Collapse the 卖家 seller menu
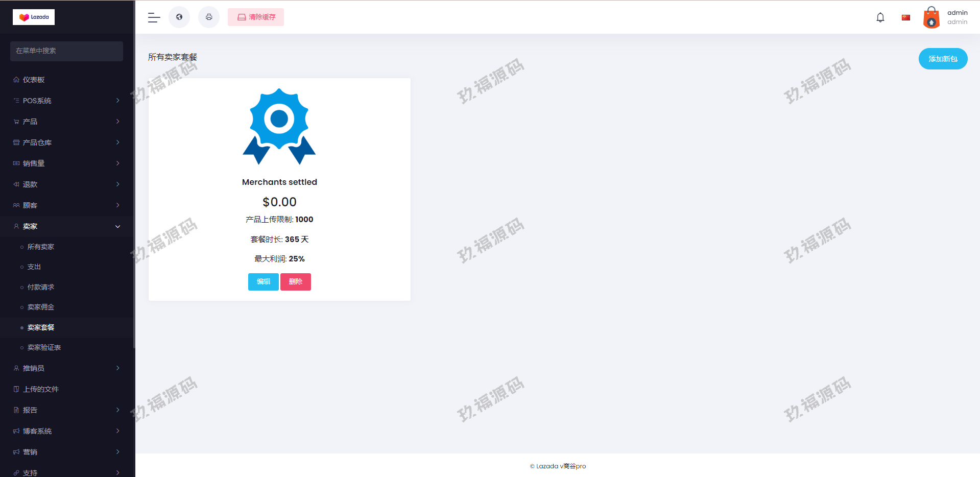 pos(66,226)
